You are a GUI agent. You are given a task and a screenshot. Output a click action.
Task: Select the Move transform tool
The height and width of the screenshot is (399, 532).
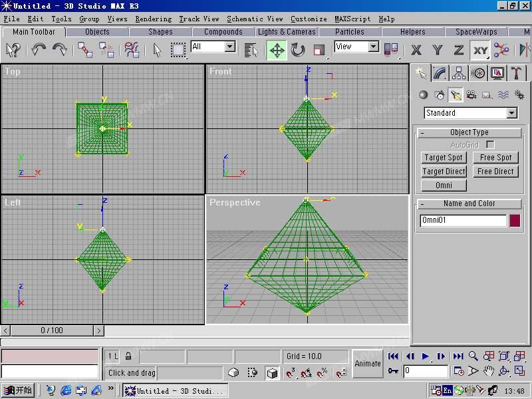tap(277, 51)
